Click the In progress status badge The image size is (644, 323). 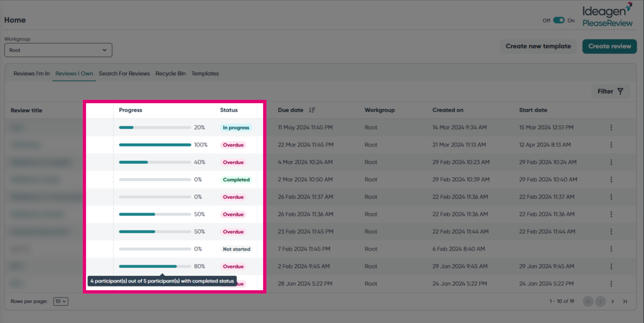point(236,128)
